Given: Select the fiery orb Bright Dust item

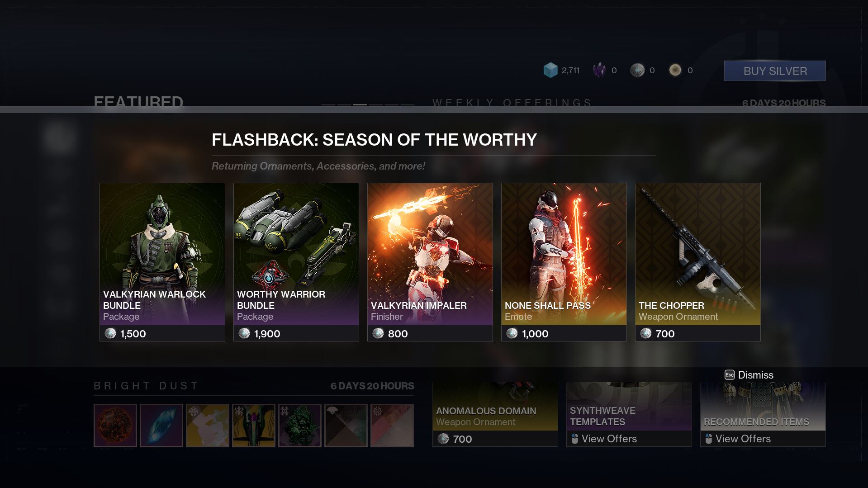Looking at the screenshot, I should pos(115,426).
